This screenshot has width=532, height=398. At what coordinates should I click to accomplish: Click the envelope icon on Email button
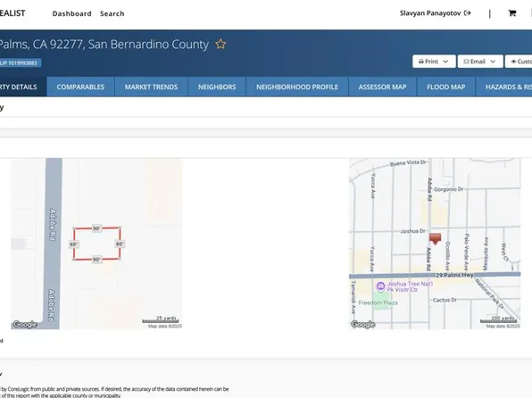click(466, 62)
